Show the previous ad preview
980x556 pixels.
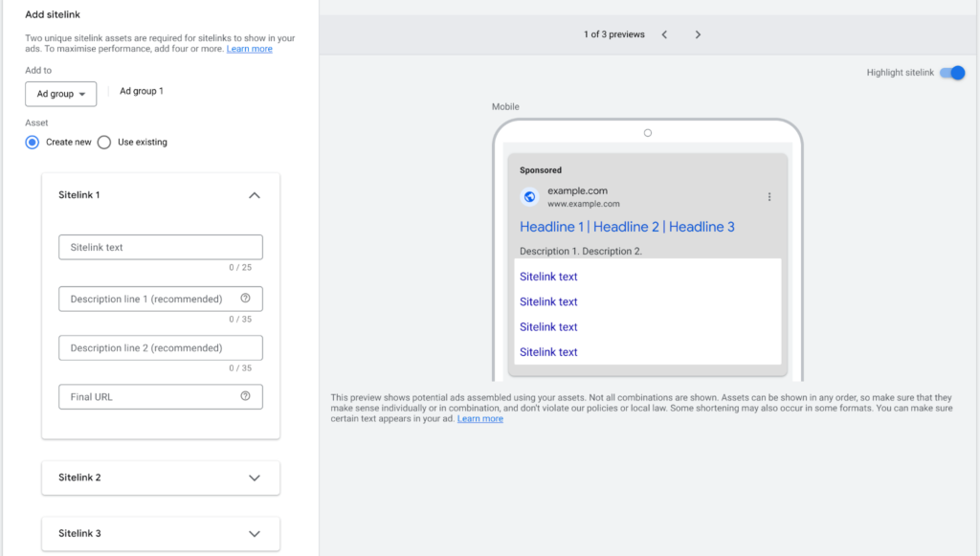coord(664,34)
